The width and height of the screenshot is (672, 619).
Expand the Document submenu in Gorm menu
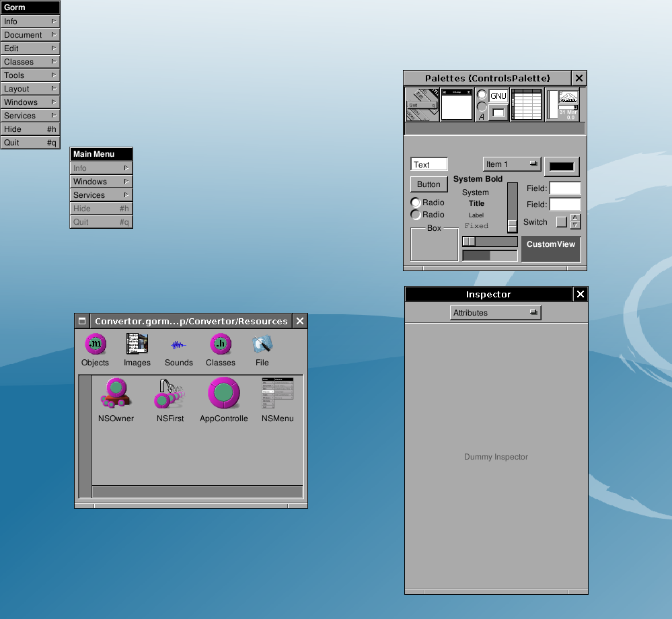(30, 35)
